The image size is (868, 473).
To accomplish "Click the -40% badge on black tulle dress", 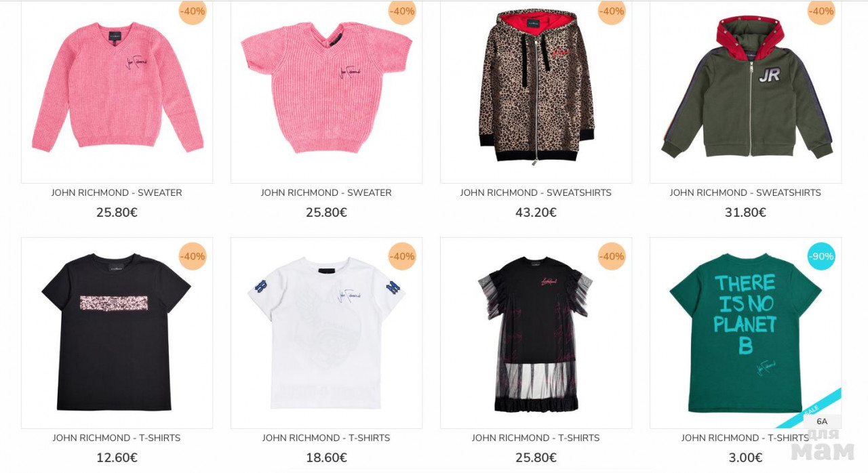I will [x=612, y=256].
